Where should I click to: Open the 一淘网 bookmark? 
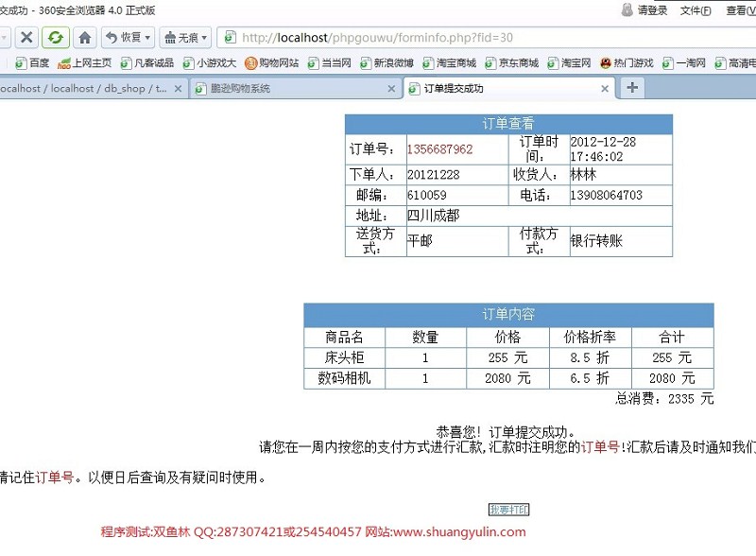(x=684, y=62)
